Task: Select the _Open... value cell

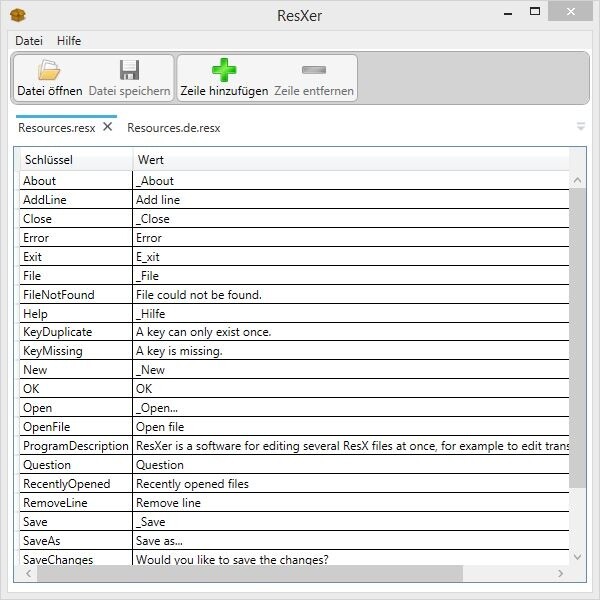Action: pyautogui.click(x=351, y=408)
